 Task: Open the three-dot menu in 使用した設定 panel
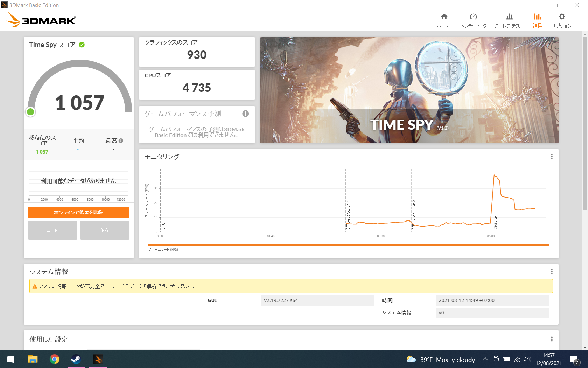pos(552,339)
